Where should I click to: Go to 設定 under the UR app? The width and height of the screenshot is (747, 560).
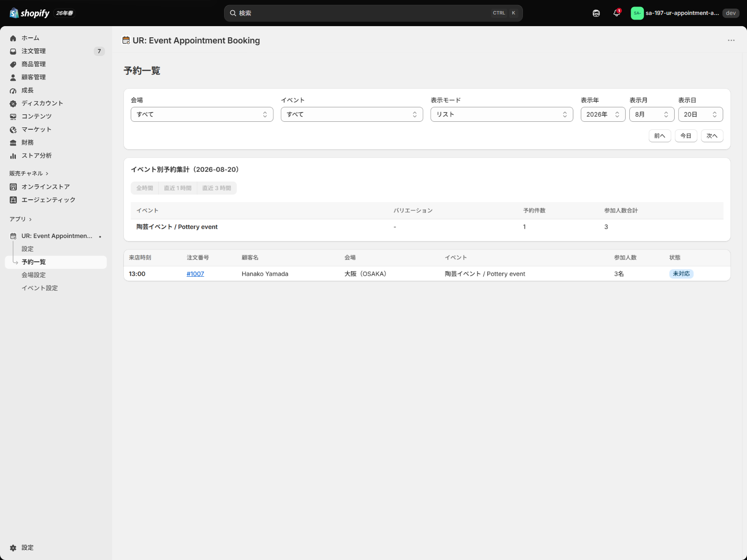28,249
